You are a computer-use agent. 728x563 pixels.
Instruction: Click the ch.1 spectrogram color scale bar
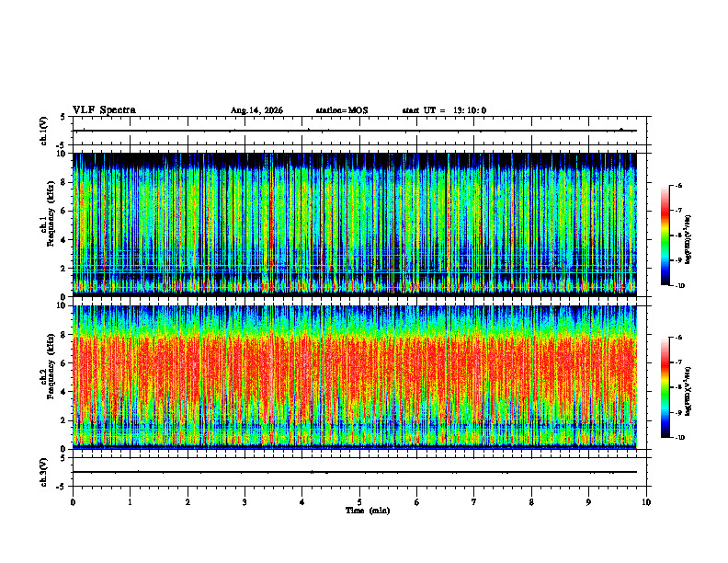click(665, 236)
